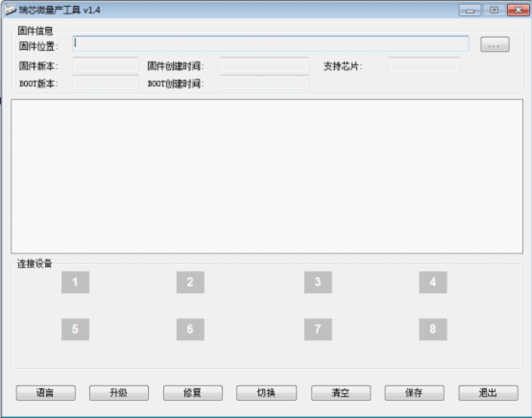
Task: Click inside the large log output area
Action: [267, 176]
